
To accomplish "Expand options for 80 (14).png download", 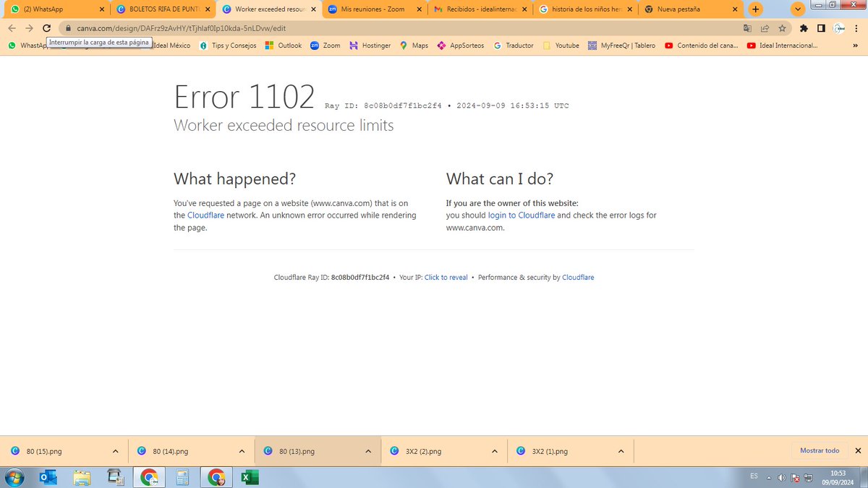I will 242,451.
